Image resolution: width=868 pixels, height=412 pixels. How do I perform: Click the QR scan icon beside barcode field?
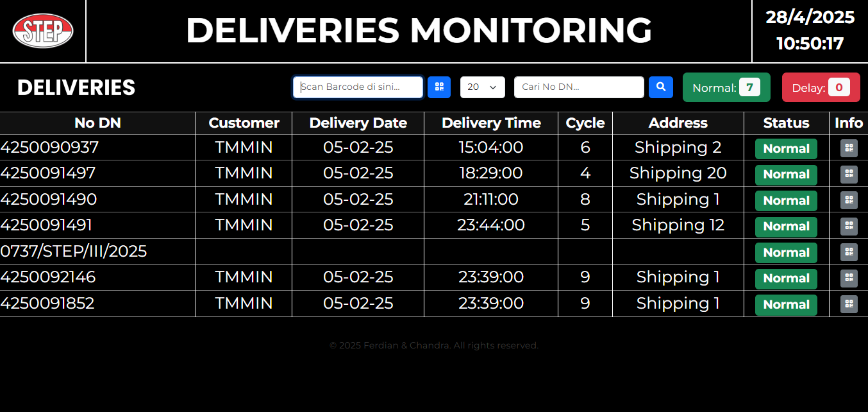click(x=438, y=87)
